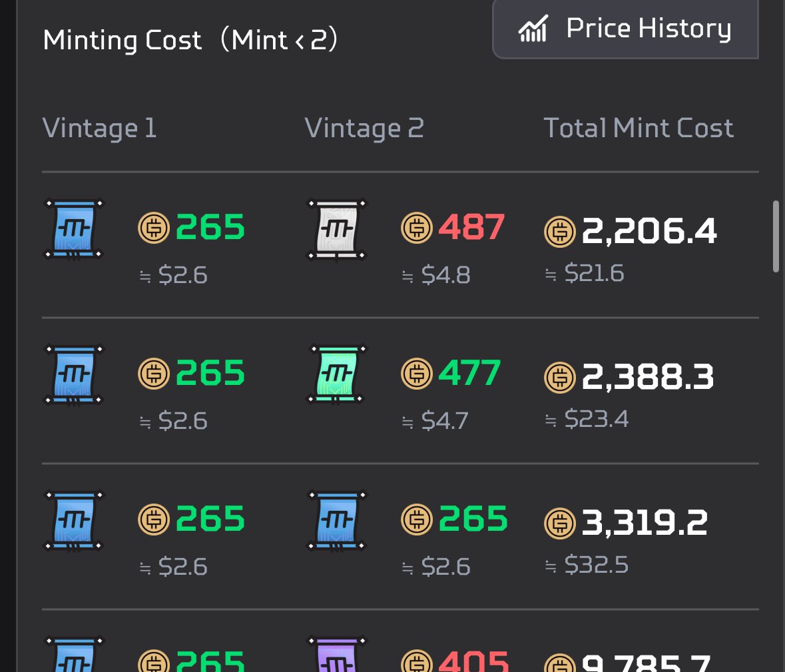Click the vertical scrollbar thumb
Viewport: 785px width, 672px height.
coord(776,236)
